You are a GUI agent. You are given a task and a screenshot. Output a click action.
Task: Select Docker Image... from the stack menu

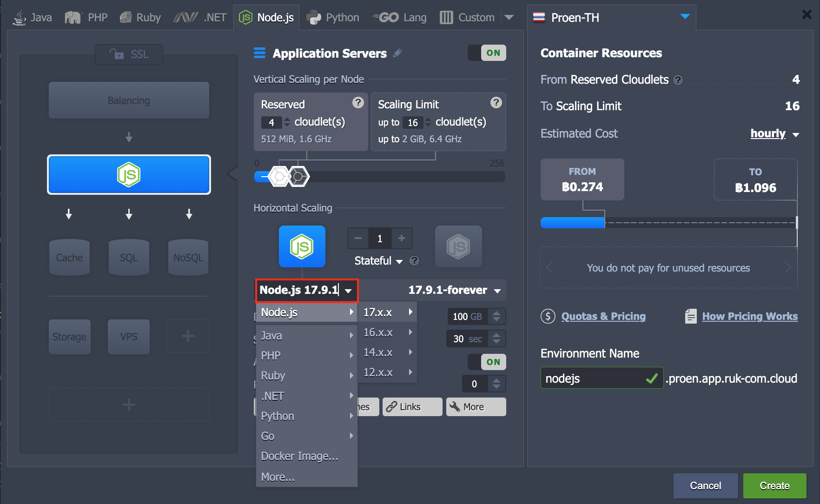point(307,456)
